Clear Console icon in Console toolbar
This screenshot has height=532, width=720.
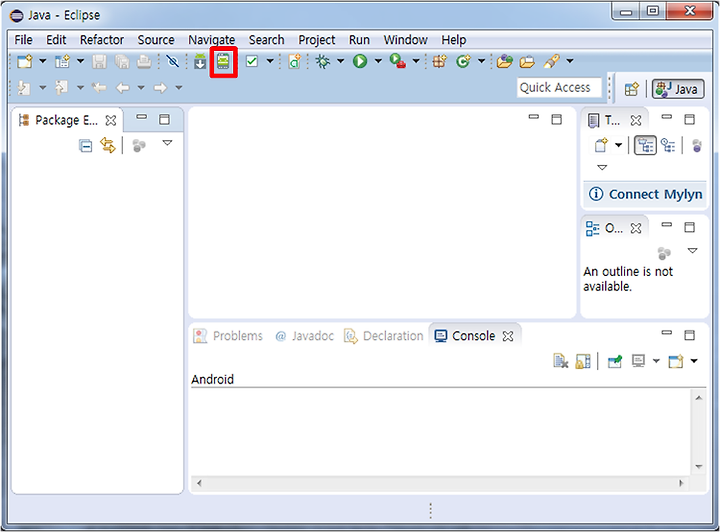tap(561, 361)
